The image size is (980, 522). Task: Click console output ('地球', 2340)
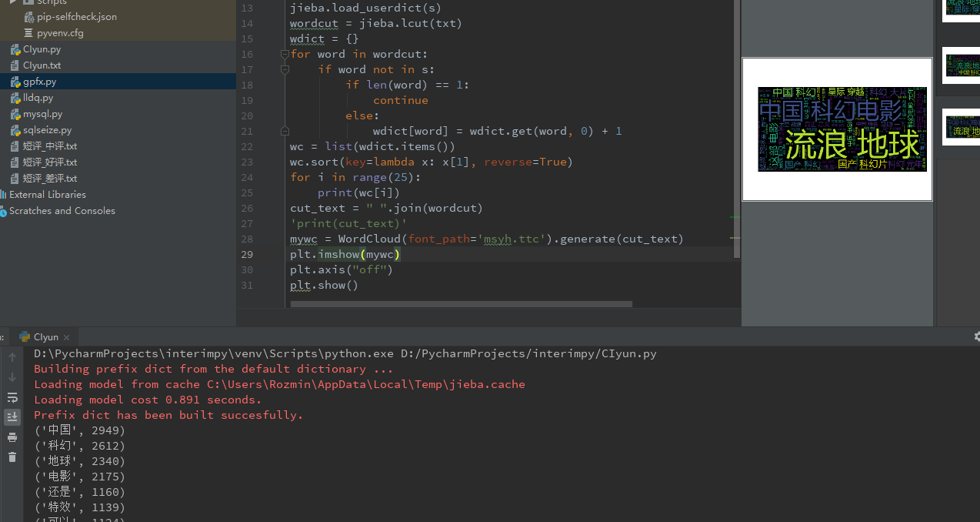point(79,461)
